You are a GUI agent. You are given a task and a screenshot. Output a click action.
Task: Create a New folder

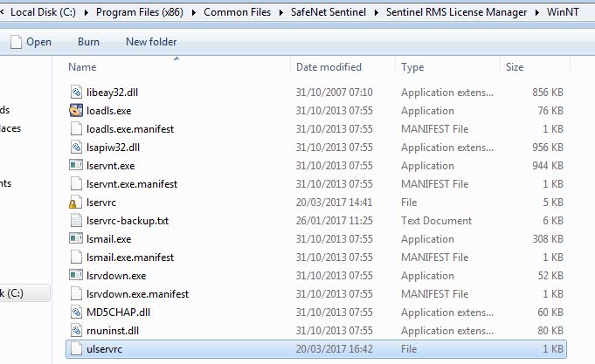point(151,42)
